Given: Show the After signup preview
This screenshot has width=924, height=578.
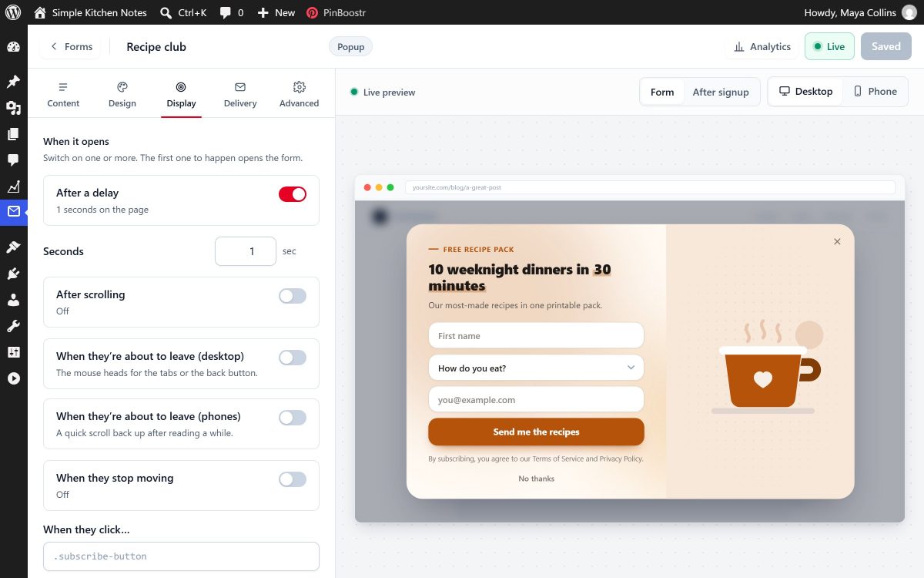Looking at the screenshot, I should [x=721, y=92].
